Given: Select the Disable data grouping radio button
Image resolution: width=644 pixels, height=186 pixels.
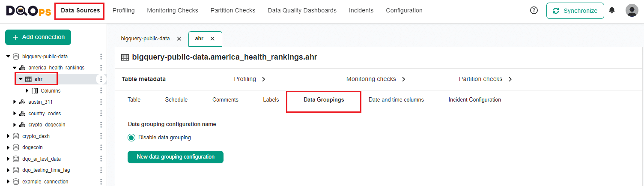Looking at the screenshot, I should (x=132, y=138).
